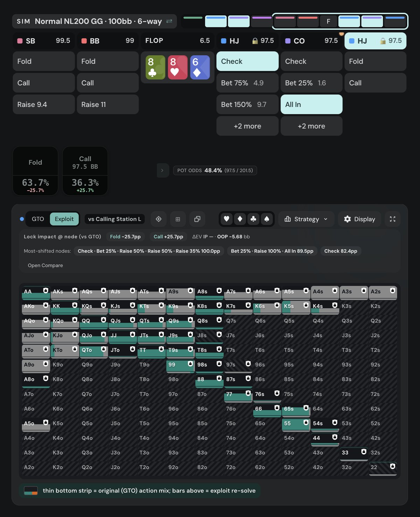Click the 6 of diamonds flop card

200,67
